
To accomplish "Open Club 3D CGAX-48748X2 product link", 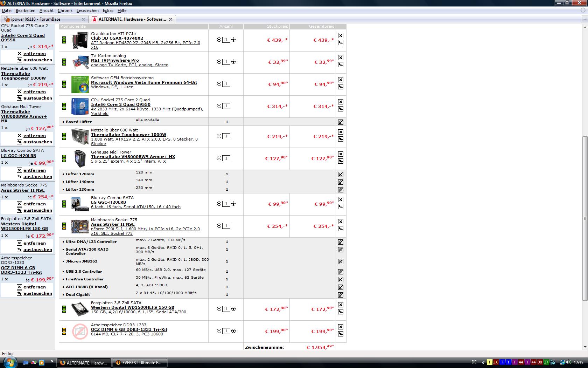I will (117, 38).
